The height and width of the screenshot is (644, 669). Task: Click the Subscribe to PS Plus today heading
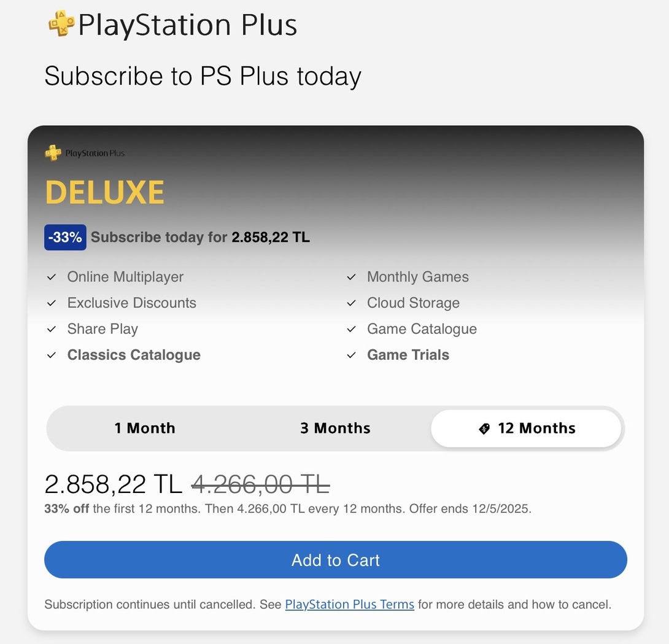tap(203, 77)
